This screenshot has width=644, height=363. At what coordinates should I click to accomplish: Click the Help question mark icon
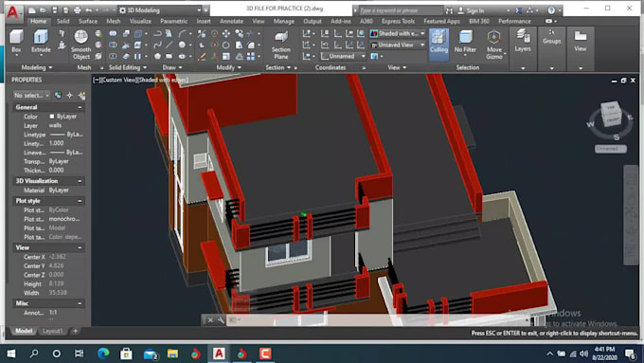[x=551, y=10]
